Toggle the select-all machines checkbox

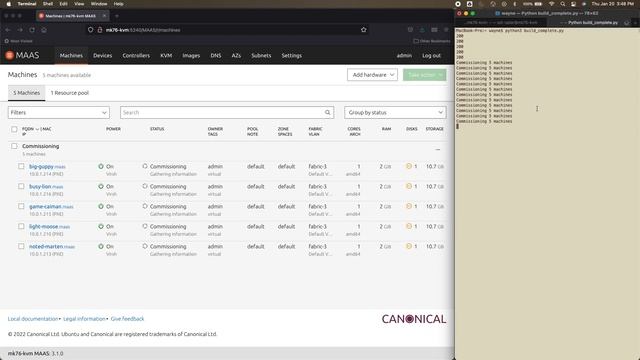coord(14,129)
